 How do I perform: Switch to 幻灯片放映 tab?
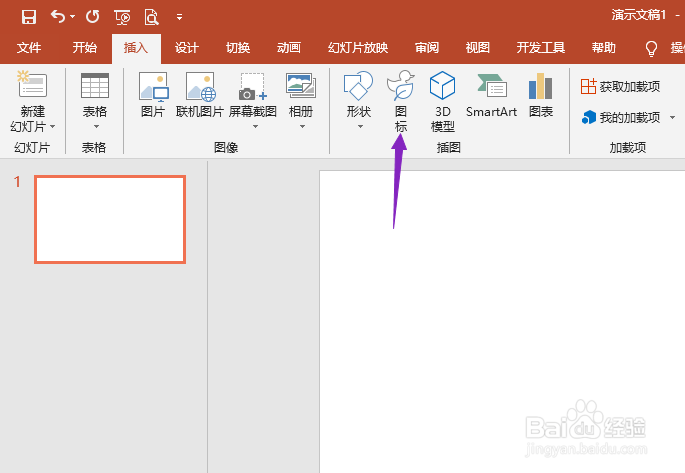358,47
